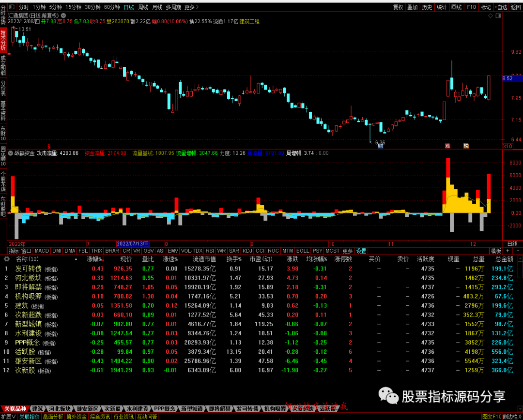
Task: Select the 30分钟 period
Action: (x=92, y=7)
